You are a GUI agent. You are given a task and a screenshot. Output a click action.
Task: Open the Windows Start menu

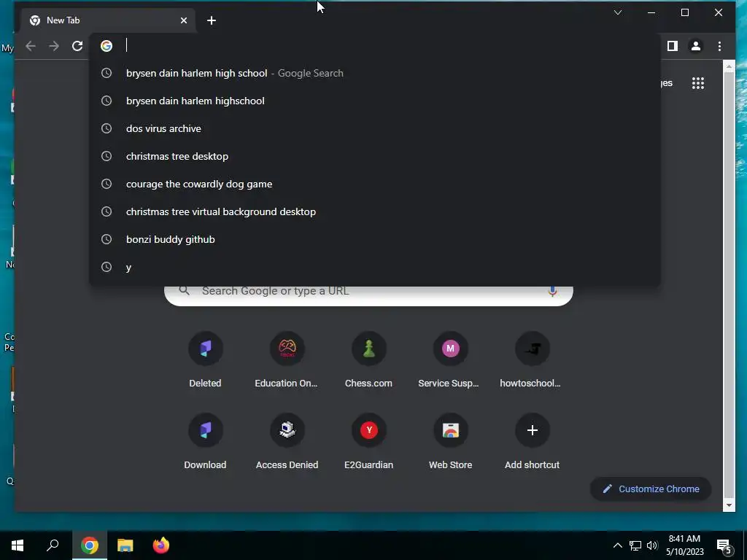18,545
